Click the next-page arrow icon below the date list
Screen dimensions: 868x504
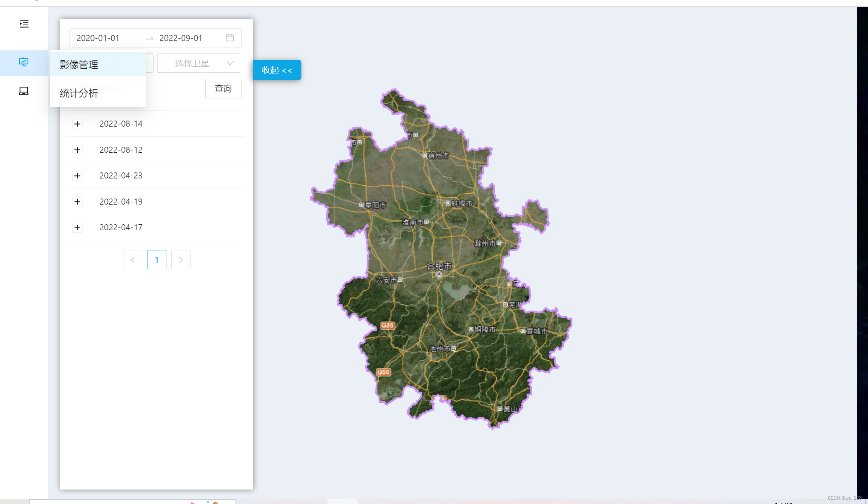[x=180, y=260]
